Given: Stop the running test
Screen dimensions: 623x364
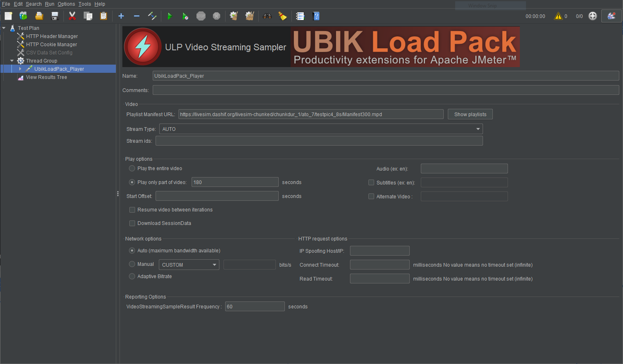Looking at the screenshot, I should pos(201,16).
